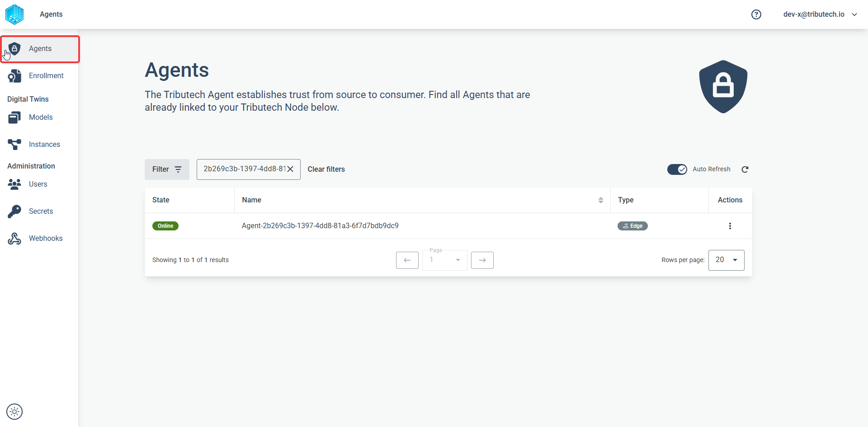The width and height of the screenshot is (868, 427).
Task: Expand the dev-x@tributech.io account dropdown
Action: (x=820, y=14)
